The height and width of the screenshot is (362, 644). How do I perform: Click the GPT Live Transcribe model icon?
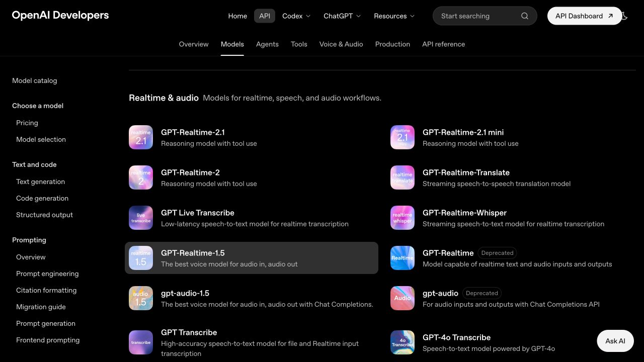coord(141,218)
